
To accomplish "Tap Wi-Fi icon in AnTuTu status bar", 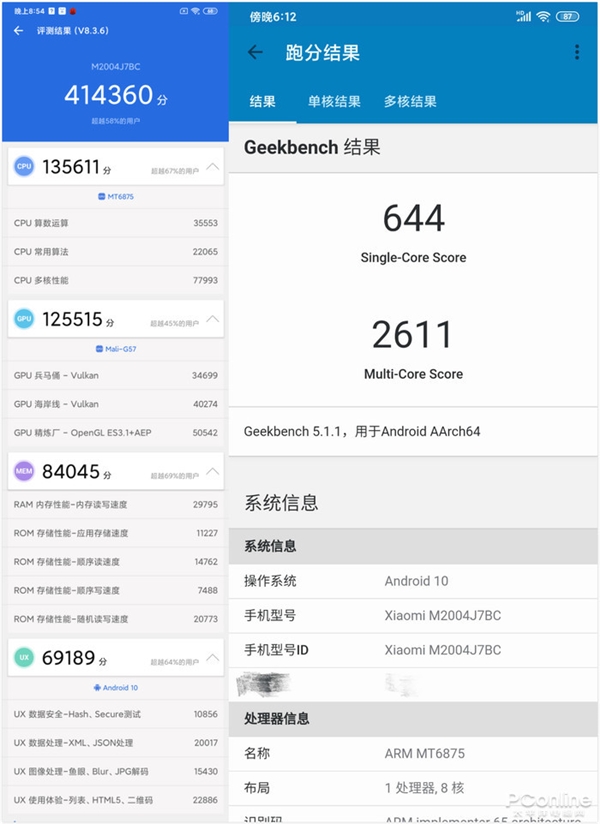I will coord(195,11).
